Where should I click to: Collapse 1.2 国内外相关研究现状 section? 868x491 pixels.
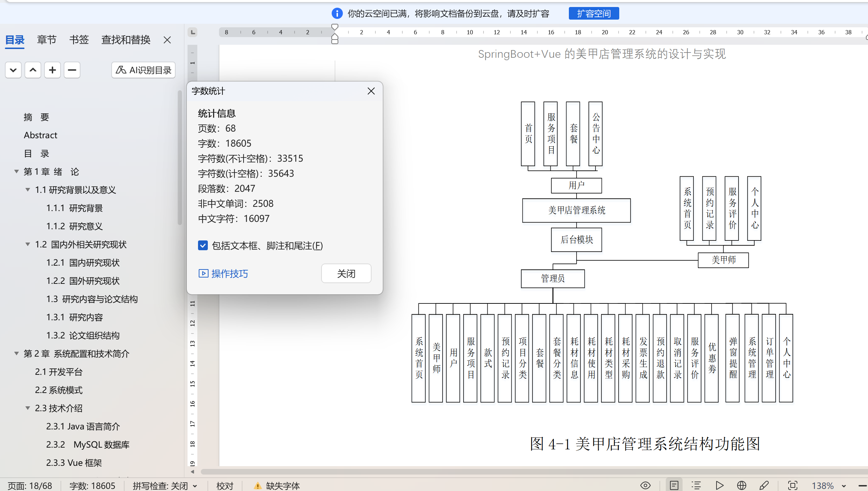click(28, 244)
